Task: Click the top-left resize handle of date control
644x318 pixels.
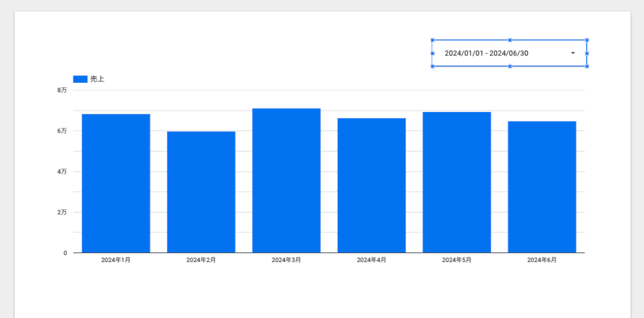Action: point(433,40)
